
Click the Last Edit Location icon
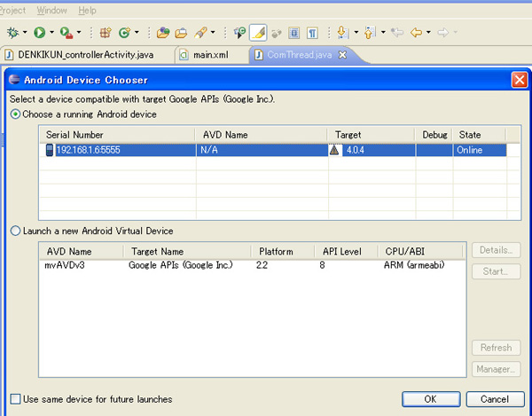pos(397,33)
